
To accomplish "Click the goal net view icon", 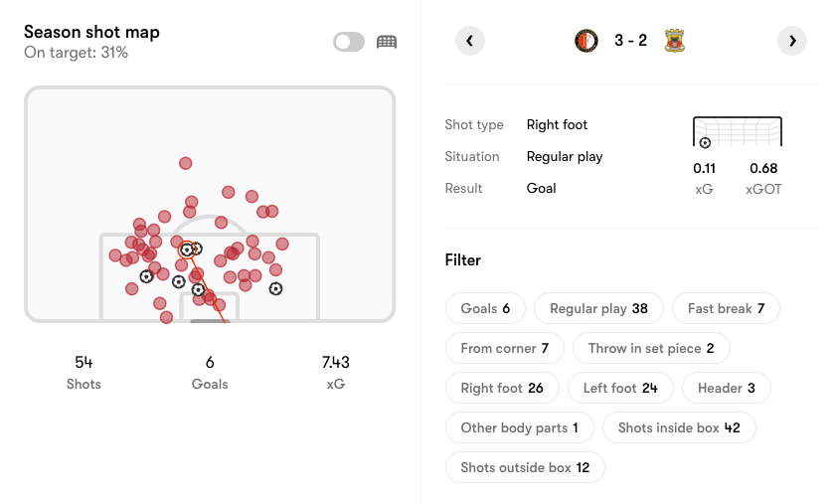I will click(387, 42).
